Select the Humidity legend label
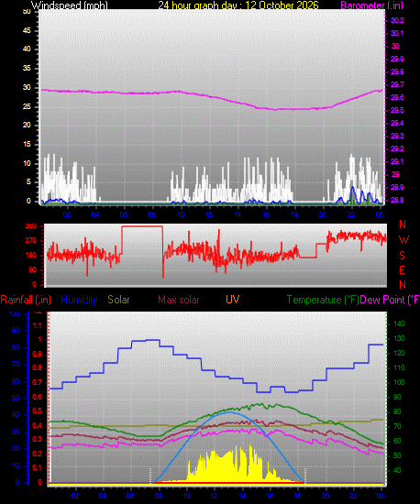The width and height of the screenshot is (420, 504). pos(79,300)
